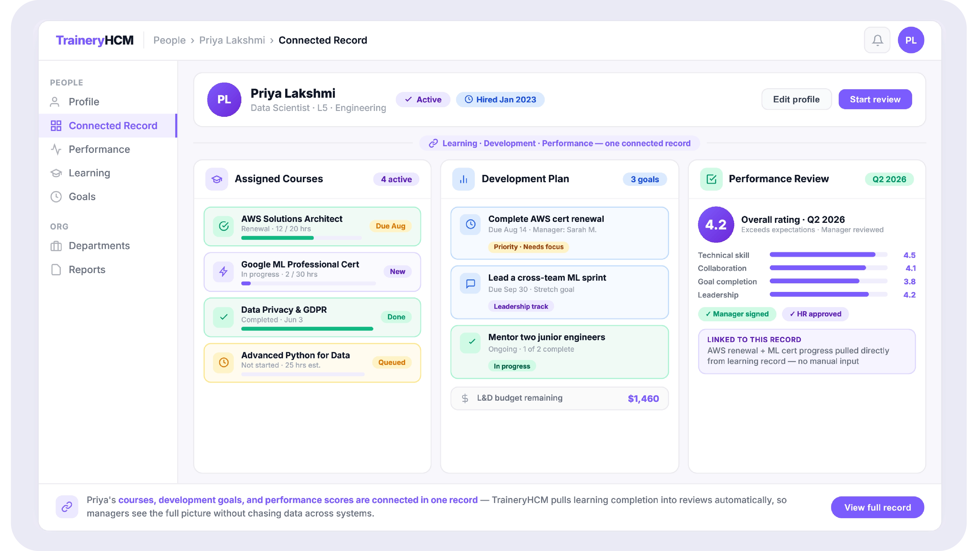Viewport: 980px width, 551px height.
Task: Open the Profile sidebar item
Action: click(108, 102)
